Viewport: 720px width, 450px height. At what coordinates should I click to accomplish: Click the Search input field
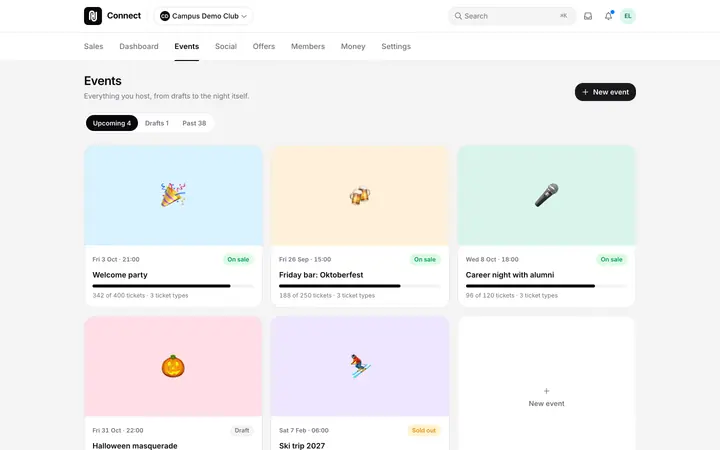tap(512, 16)
